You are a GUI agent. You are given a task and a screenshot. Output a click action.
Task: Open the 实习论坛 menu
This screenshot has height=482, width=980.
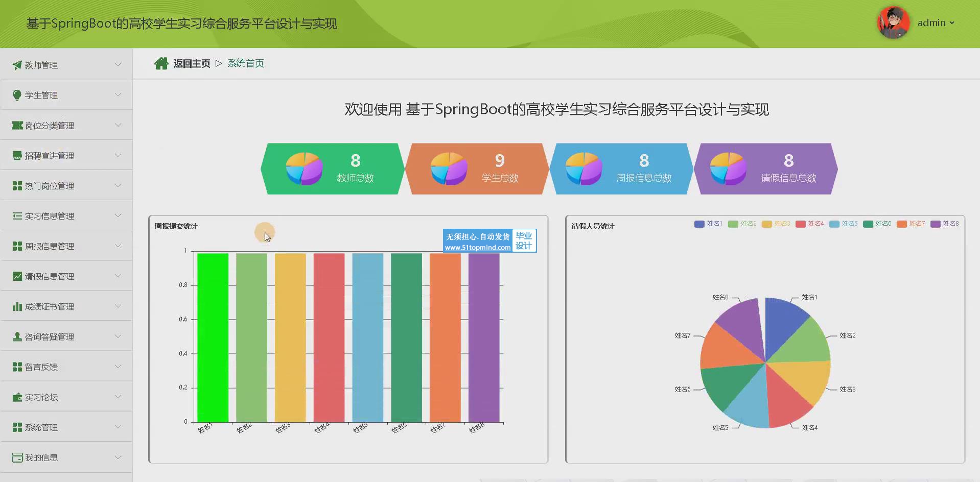pos(66,396)
